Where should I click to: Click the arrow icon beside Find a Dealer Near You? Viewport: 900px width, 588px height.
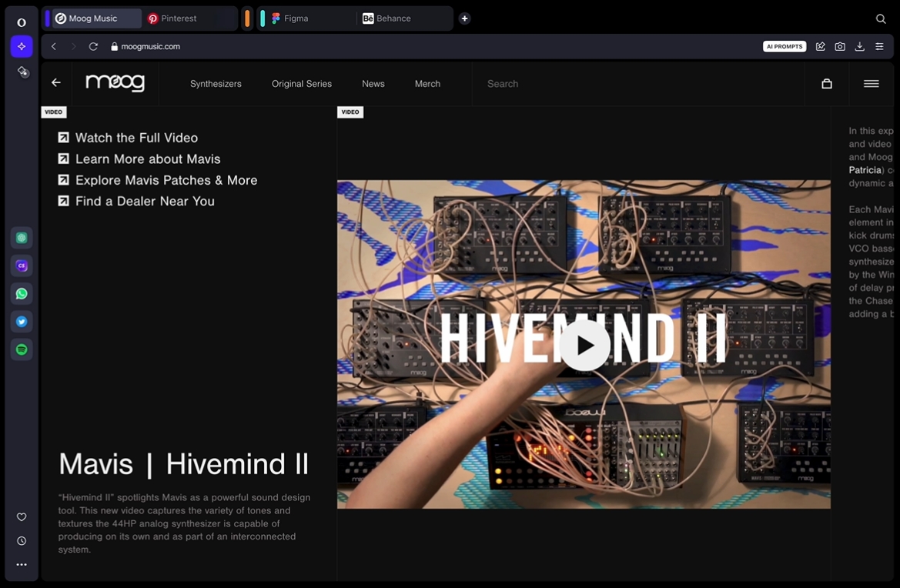pyautogui.click(x=64, y=201)
